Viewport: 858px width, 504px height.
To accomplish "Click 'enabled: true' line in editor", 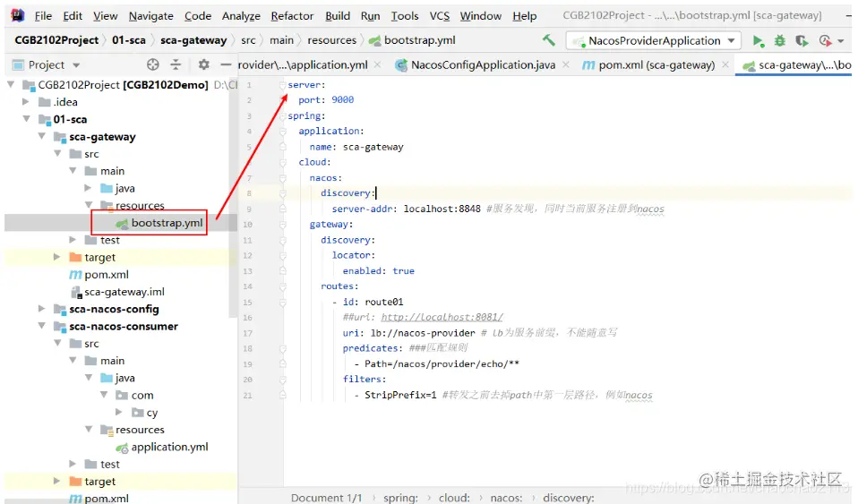I will pos(378,271).
